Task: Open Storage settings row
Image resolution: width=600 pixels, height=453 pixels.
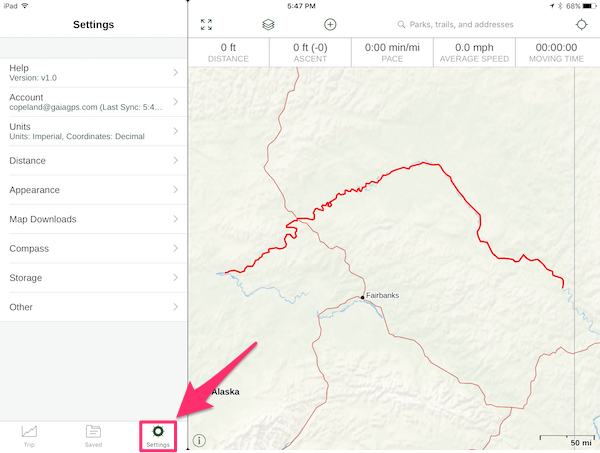Action: pos(93,278)
